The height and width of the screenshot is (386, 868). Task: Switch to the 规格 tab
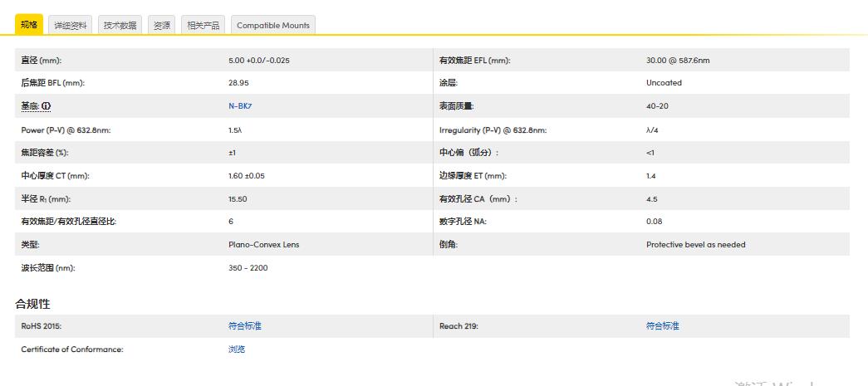click(x=29, y=25)
